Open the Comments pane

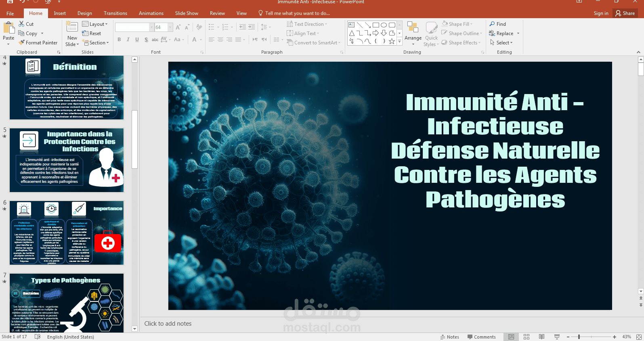(481, 337)
